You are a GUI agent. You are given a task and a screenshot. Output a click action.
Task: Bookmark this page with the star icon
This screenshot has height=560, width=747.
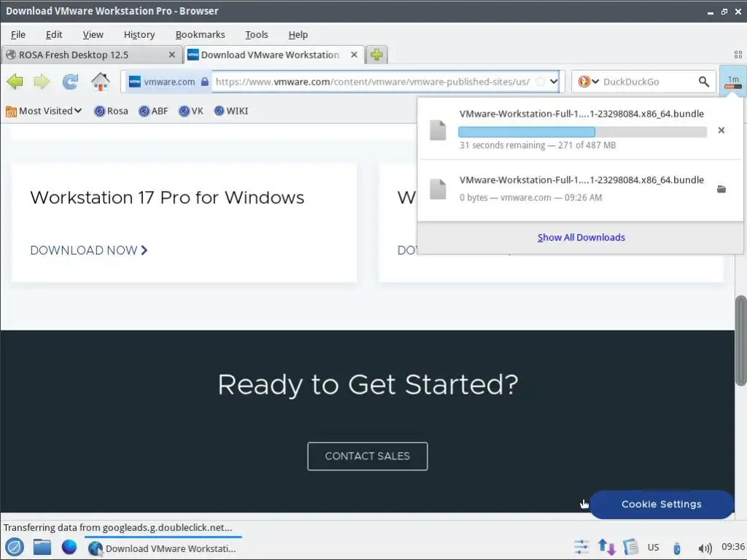coord(540,82)
